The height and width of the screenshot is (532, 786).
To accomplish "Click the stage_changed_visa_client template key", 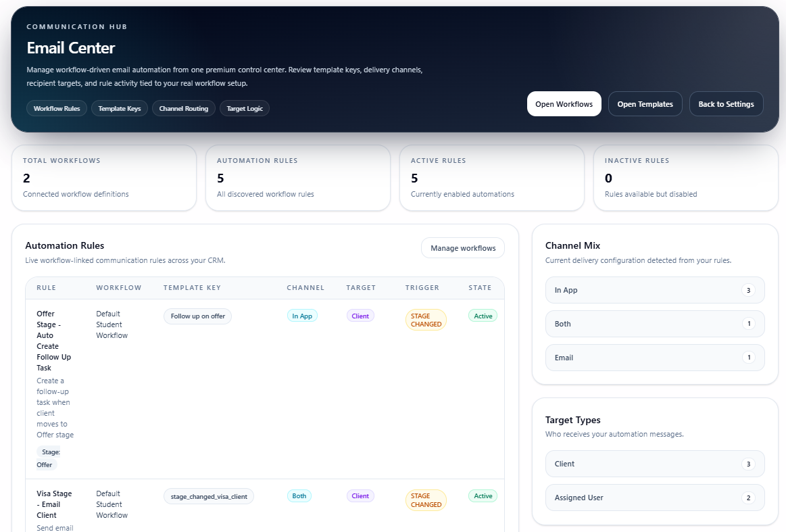I will (209, 496).
